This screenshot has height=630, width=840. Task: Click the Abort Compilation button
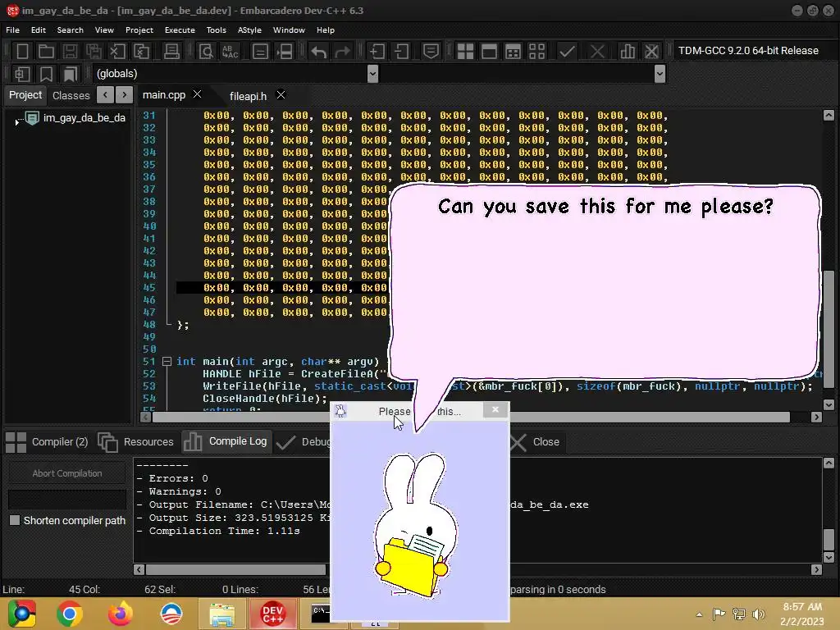click(67, 473)
